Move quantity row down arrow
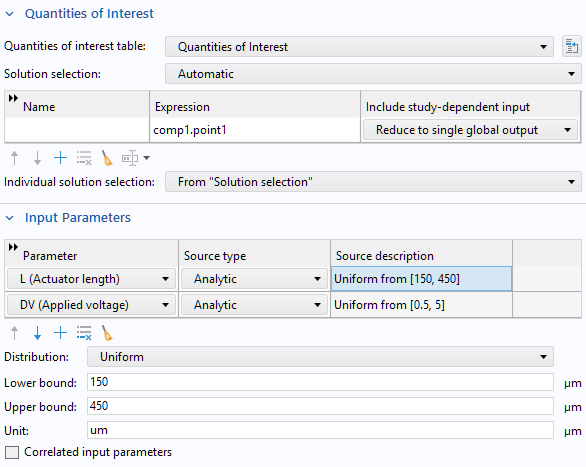 [x=37, y=158]
